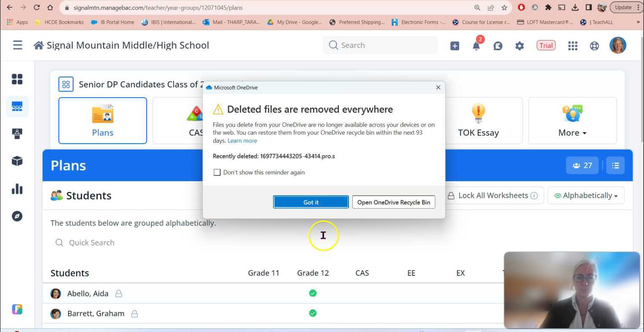Open notifications bell with 2 badge
Screen dimensions: 644x332
pos(477,45)
